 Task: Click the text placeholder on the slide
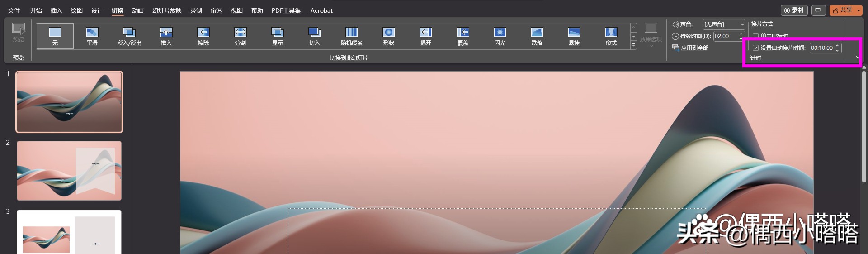tap(497, 231)
